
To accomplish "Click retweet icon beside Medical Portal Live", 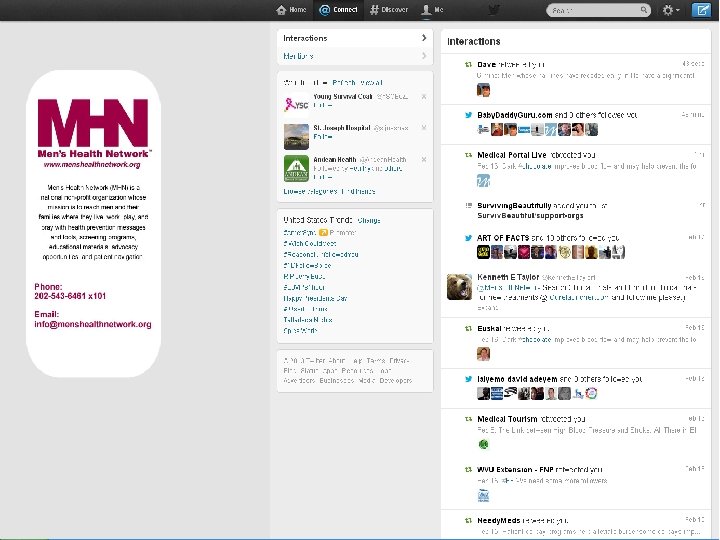I will pyautogui.click(x=468, y=155).
